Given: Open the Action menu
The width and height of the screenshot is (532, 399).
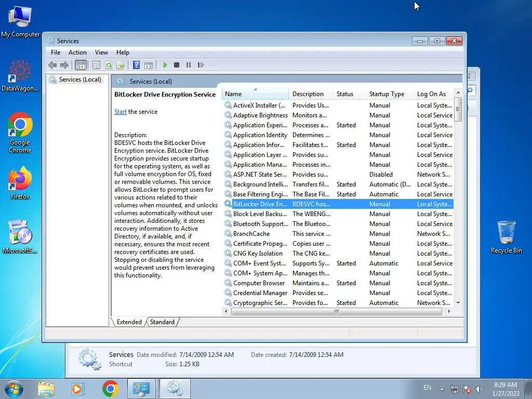Looking at the screenshot, I should coord(77,52).
